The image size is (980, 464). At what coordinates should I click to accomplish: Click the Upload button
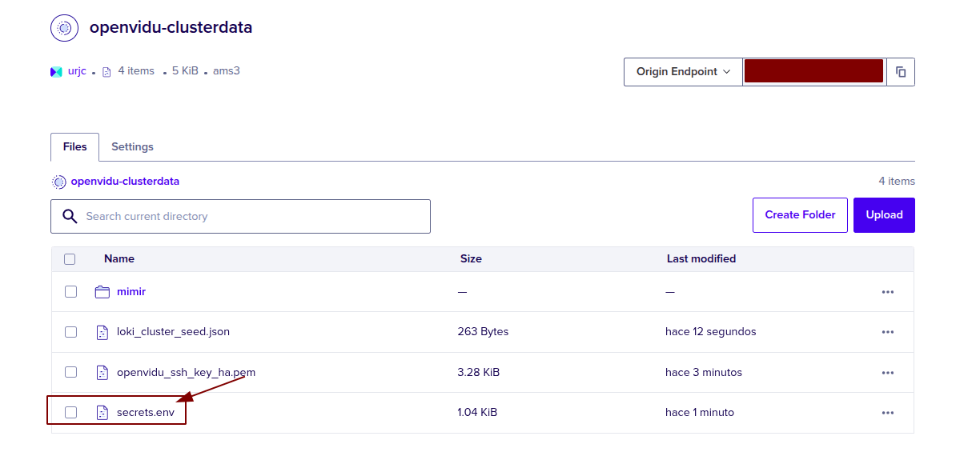pos(884,215)
